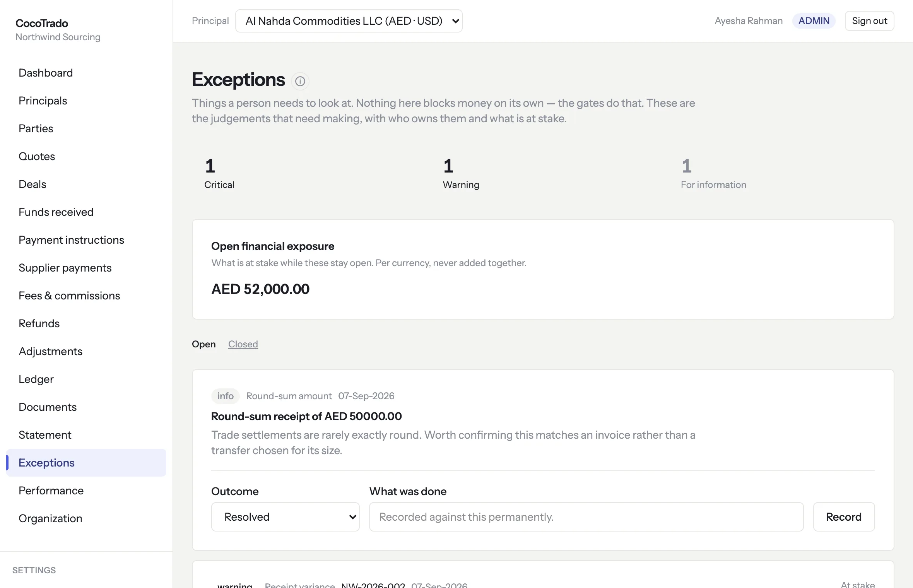913x588 pixels.
Task: Focus the What was done input field
Action: pos(586,517)
